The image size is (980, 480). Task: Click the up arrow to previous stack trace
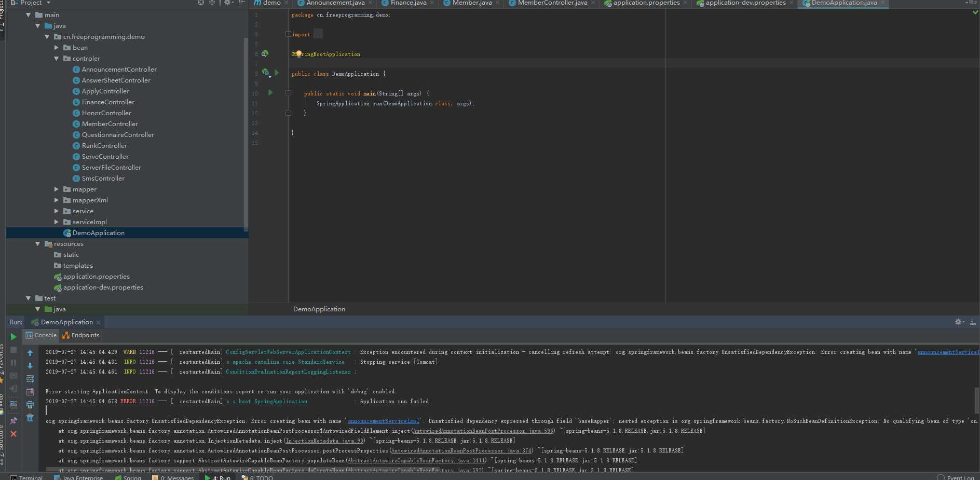click(x=30, y=353)
